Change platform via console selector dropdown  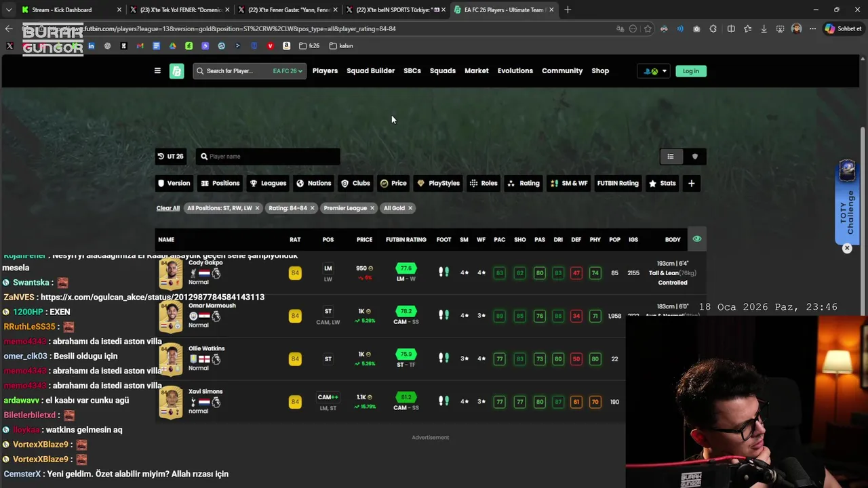coord(654,70)
